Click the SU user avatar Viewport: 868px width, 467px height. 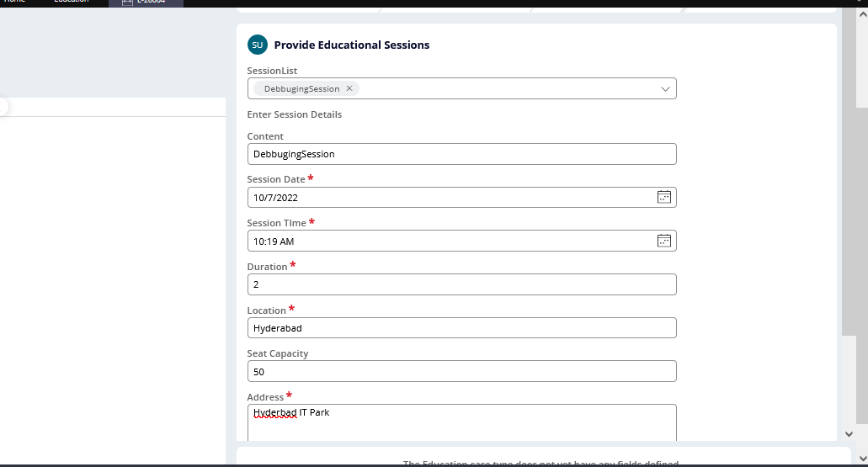258,45
